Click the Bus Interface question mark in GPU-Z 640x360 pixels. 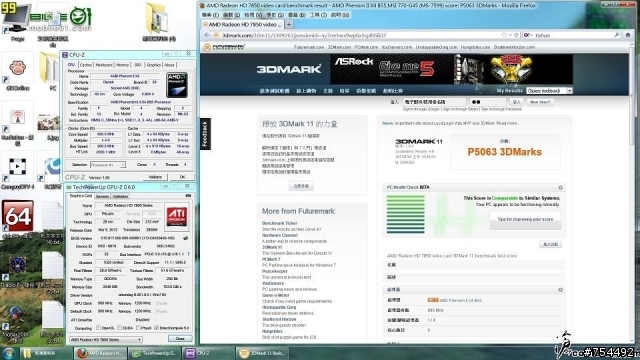pos(188,254)
